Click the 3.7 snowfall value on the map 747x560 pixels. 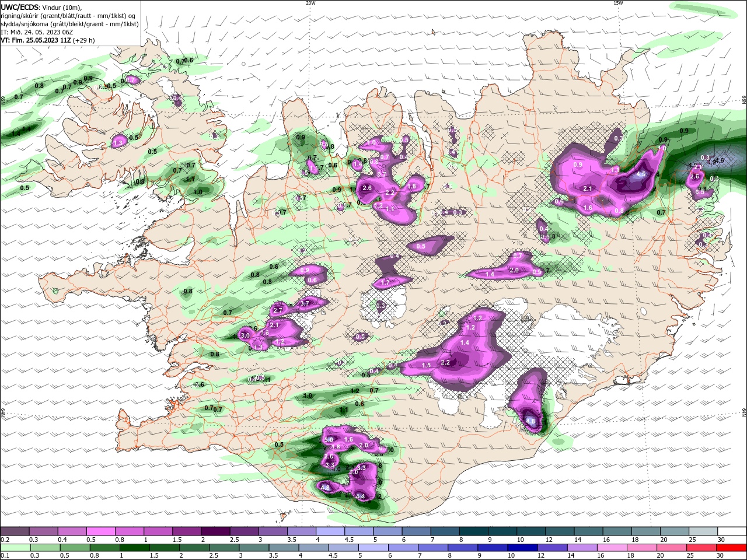[305, 303]
